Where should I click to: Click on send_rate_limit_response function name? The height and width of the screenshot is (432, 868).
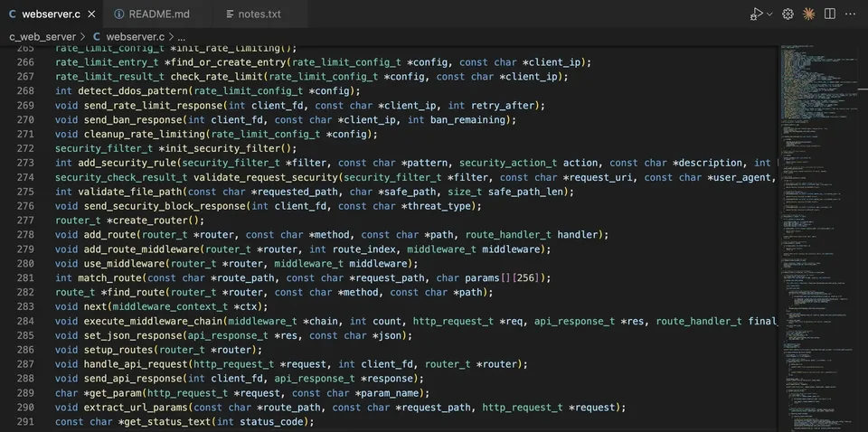(x=153, y=105)
